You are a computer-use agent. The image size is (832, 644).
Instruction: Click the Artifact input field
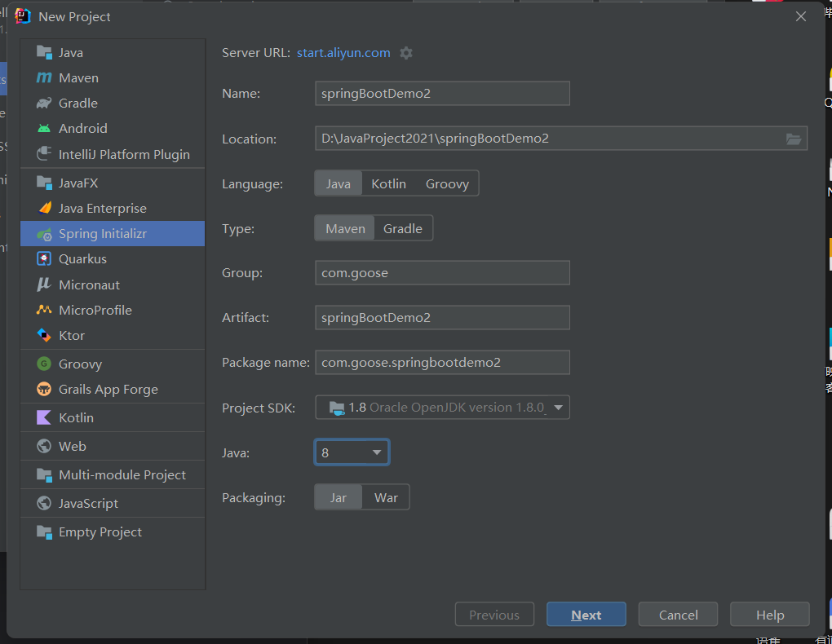[x=443, y=317]
